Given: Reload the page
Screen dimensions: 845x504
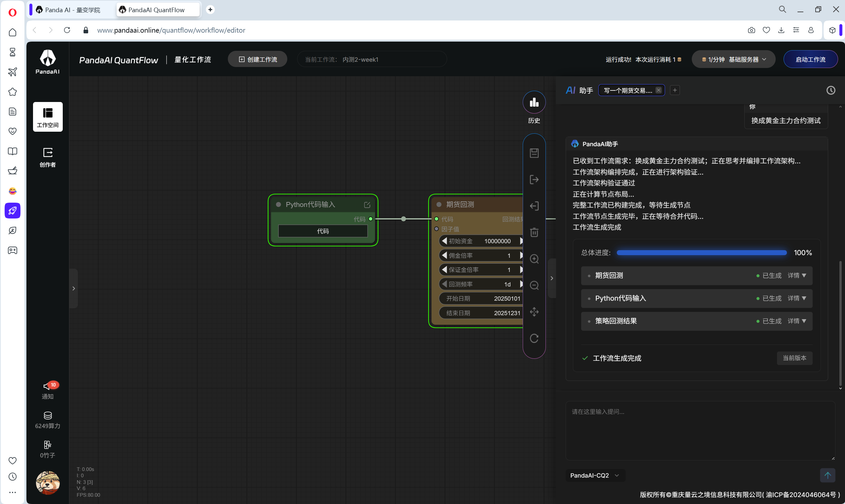Looking at the screenshot, I should (67, 30).
